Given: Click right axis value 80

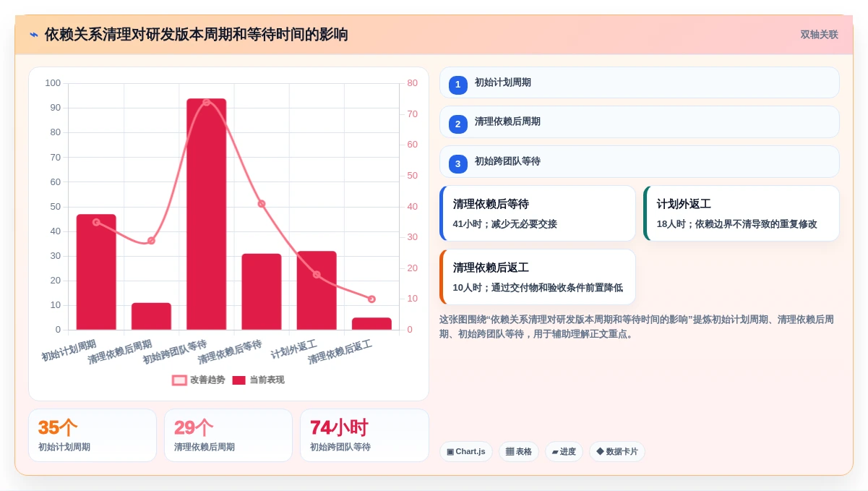Looking at the screenshot, I should coord(412,83).
